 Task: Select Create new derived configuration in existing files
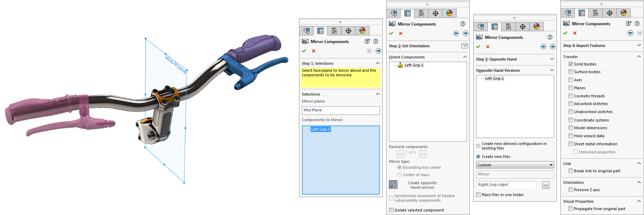pos(478,146)
